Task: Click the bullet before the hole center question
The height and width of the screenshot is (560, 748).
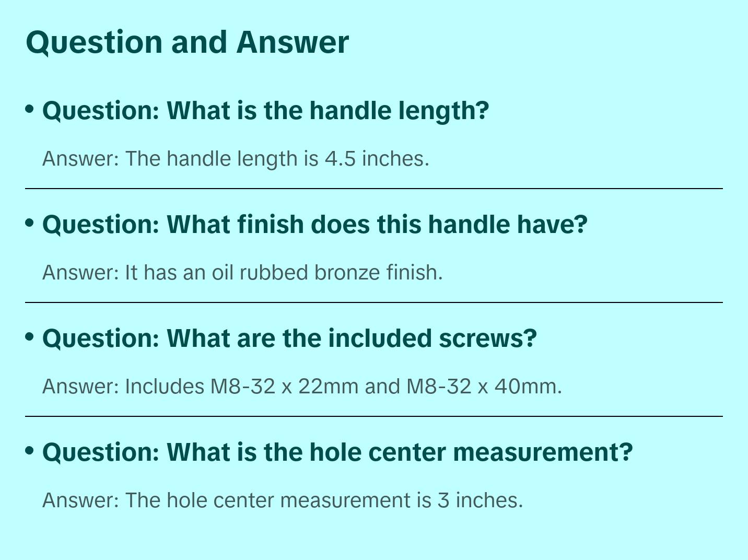Action: coord(30,450)
